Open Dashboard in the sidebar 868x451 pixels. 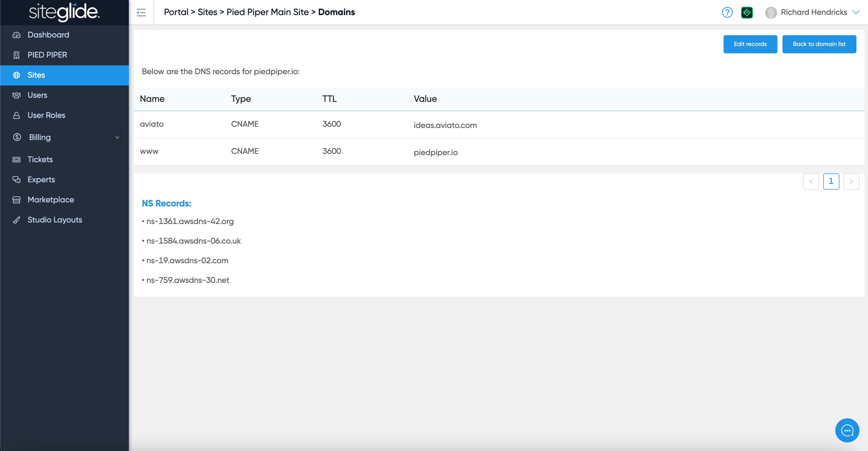[64, 35]
